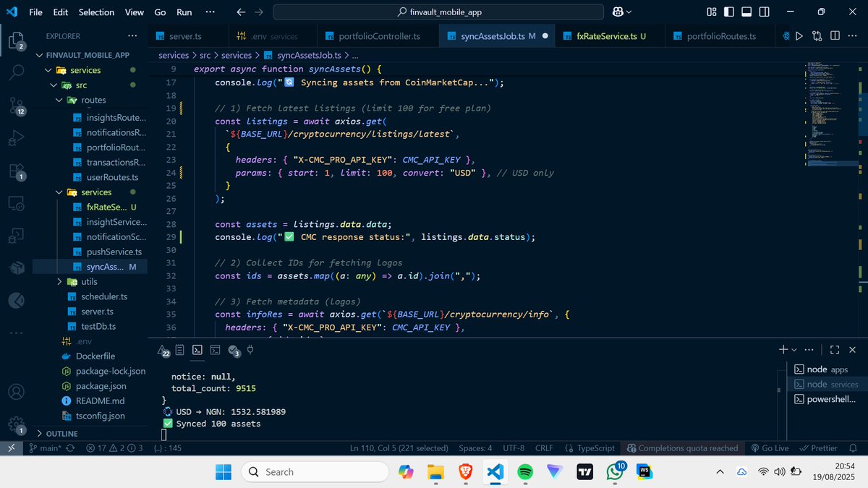Open the Run and Debug view
868x488 pixels.
click(x=16, y=138)
